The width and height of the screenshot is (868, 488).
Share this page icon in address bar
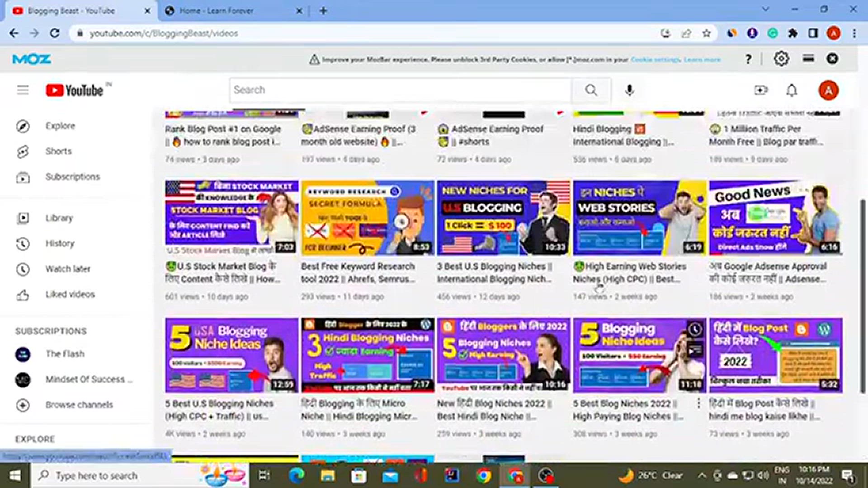coord(686,33)
